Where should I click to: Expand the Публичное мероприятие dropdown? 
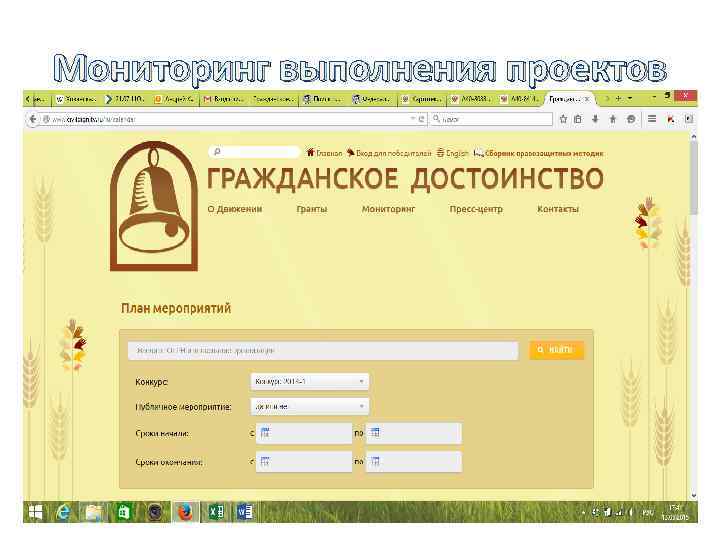pyautogui.click(x=310, y=406)
